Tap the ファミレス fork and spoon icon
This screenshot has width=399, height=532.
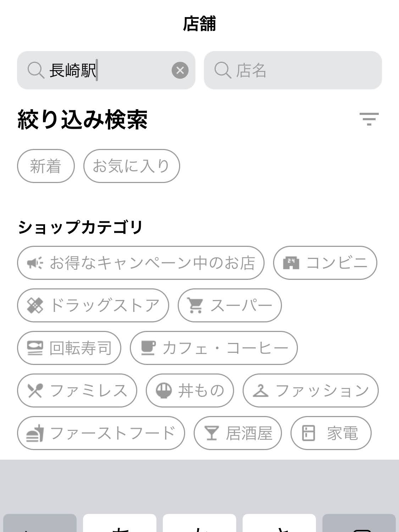(35, 390)
